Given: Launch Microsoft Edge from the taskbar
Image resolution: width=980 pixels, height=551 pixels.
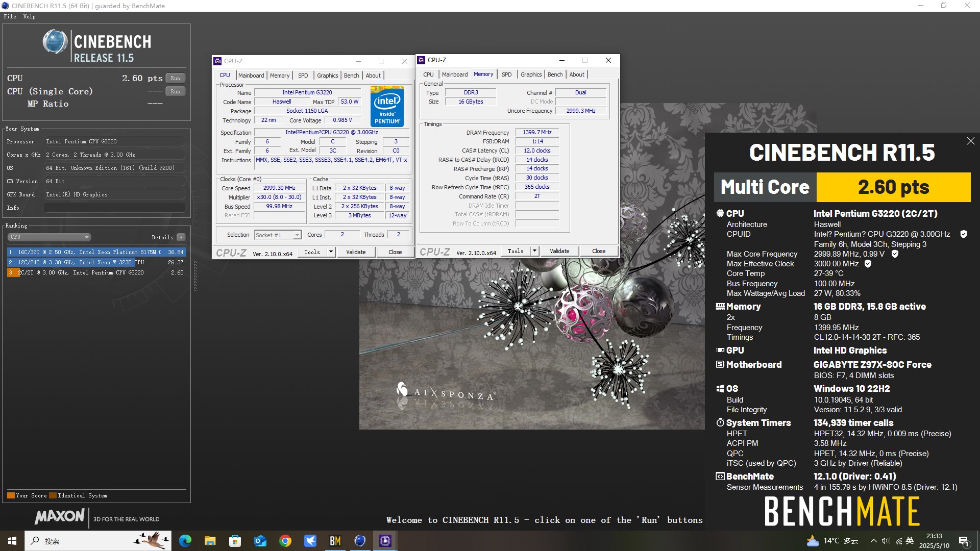Looking at the screenshot, I should click(x=185, y=541).
